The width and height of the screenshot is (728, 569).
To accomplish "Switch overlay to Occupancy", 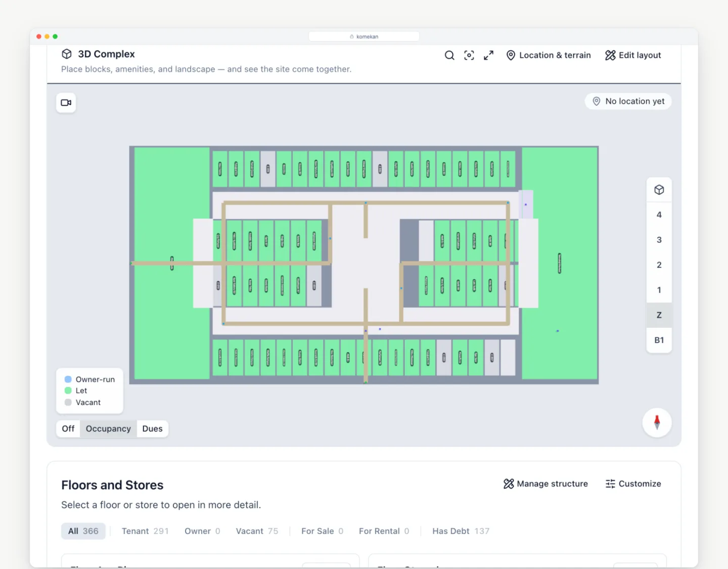I will pos(108,429).
